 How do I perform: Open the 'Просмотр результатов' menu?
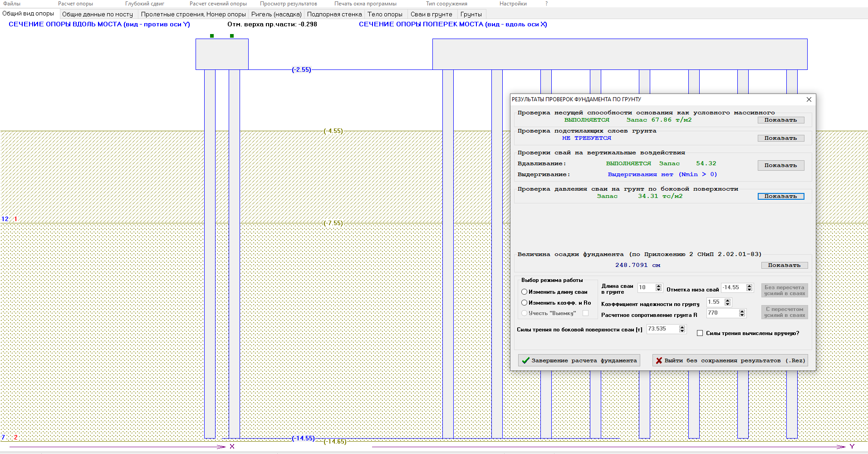pos(289,4)
